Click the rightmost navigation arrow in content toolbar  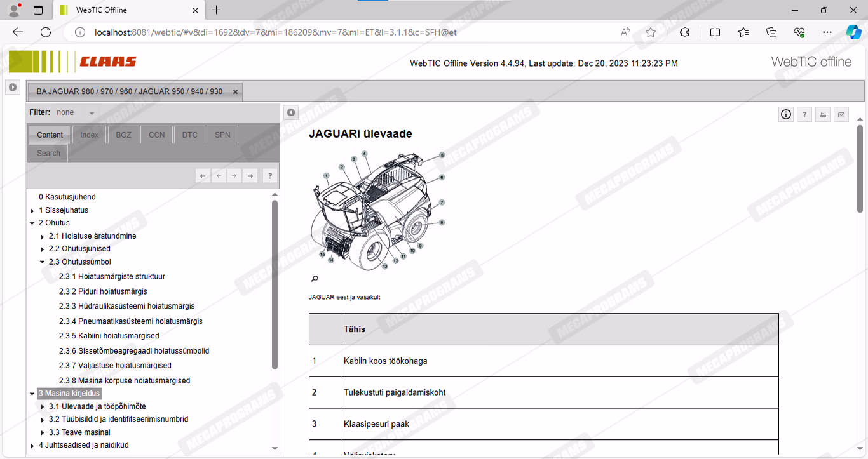(x=250, y=176)
